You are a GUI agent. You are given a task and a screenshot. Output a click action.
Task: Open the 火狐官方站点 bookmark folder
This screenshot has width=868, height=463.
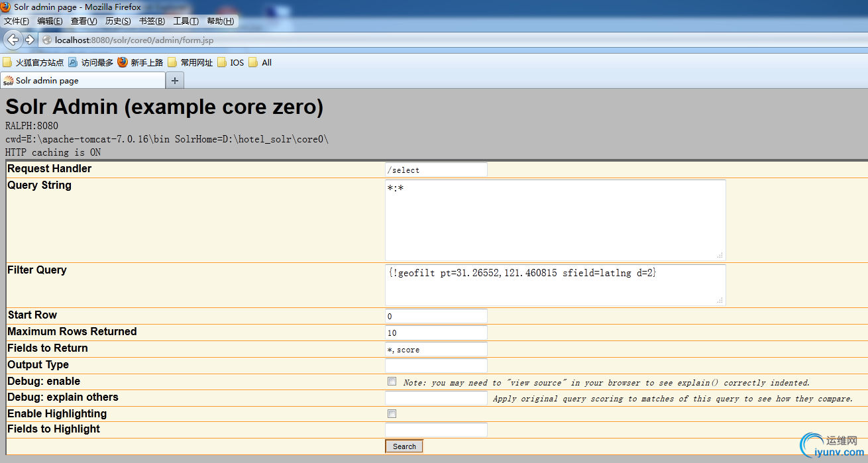(x=33, y=62)
